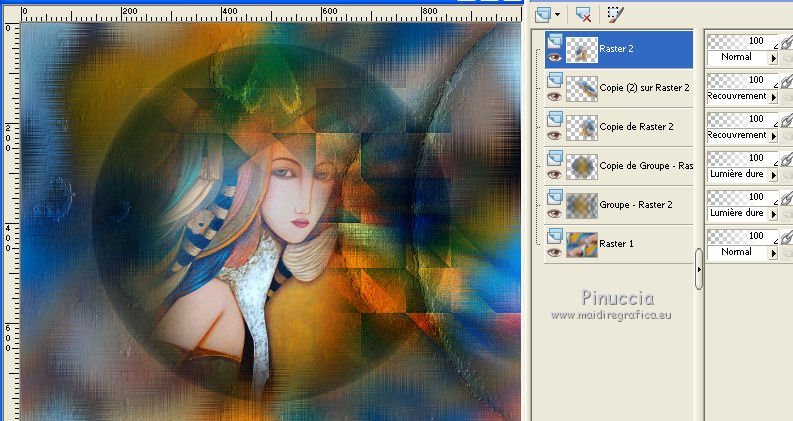This screenshot has height=421, width=793.
Task: Toggle visibility of Copie (2) sur Raster 2
Action: (554, 96)
